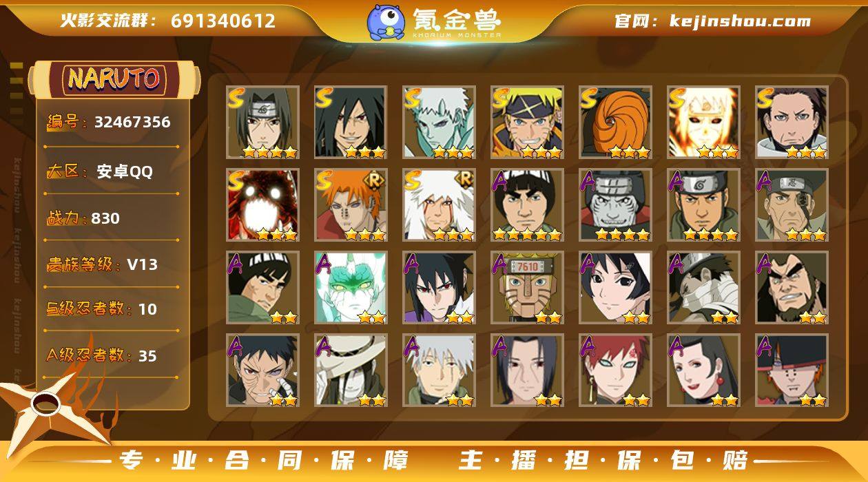Select the golden chakra-mode Naruto portrait
This screenshot has width=868, height=482.
[703, 122]
